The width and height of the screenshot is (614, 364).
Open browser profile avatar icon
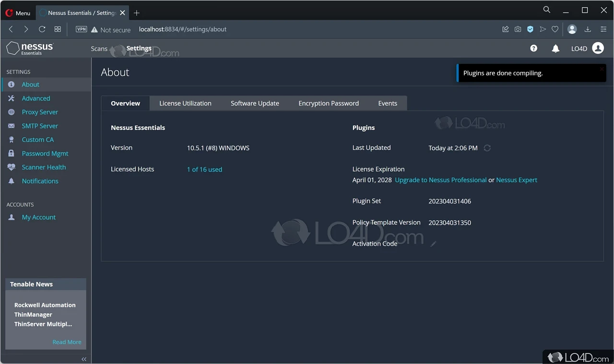pos(572,29)
